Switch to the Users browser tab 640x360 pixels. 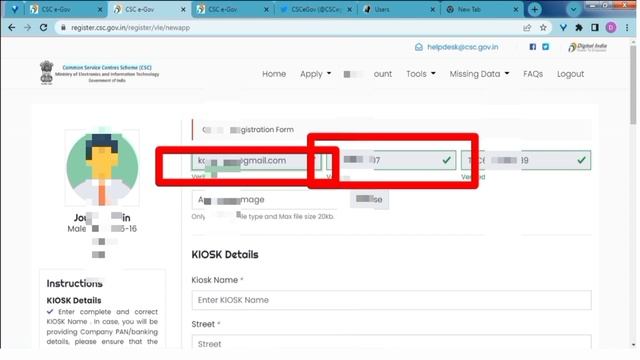(x=399, y=9)
